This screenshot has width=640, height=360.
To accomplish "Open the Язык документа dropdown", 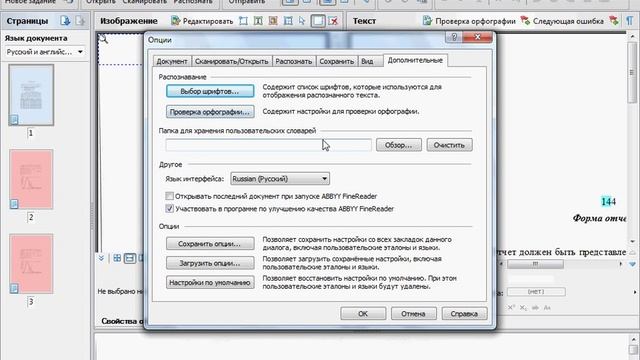I will (x=45, y=52).
